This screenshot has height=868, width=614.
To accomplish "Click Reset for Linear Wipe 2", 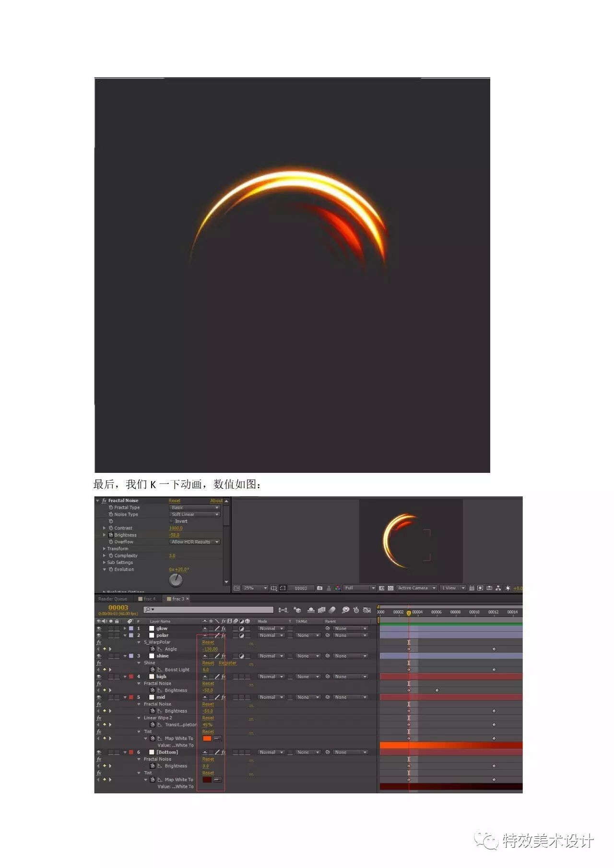I will click(208, 718).
